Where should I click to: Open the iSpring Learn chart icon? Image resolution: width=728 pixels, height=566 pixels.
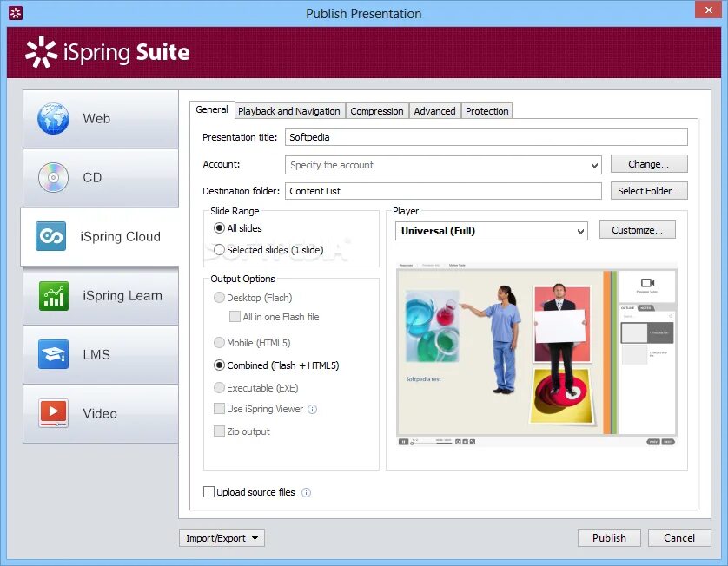[x=53, y=295]
